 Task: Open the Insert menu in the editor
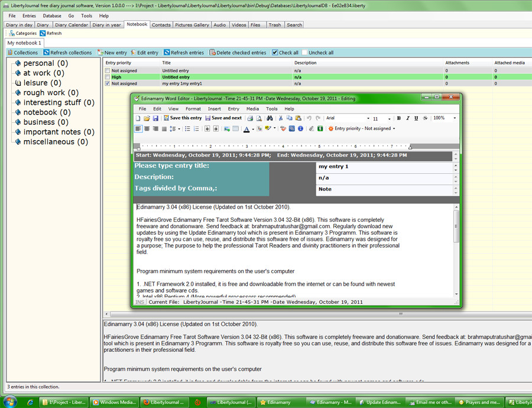215,109
